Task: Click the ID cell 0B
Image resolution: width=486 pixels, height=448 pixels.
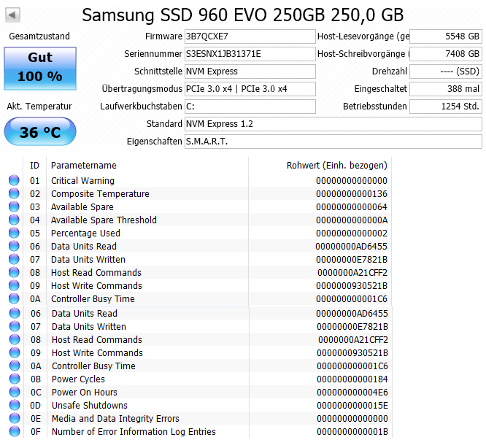Action: coord(36,379)
